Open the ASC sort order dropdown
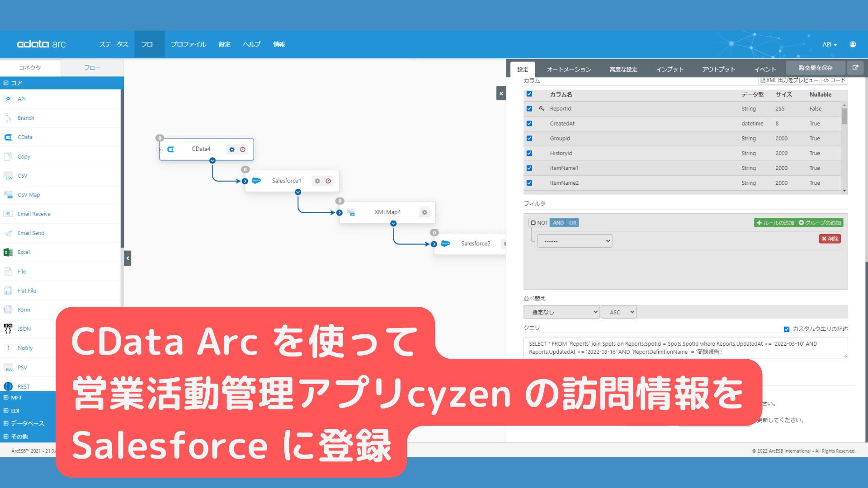 pos(619,312)
